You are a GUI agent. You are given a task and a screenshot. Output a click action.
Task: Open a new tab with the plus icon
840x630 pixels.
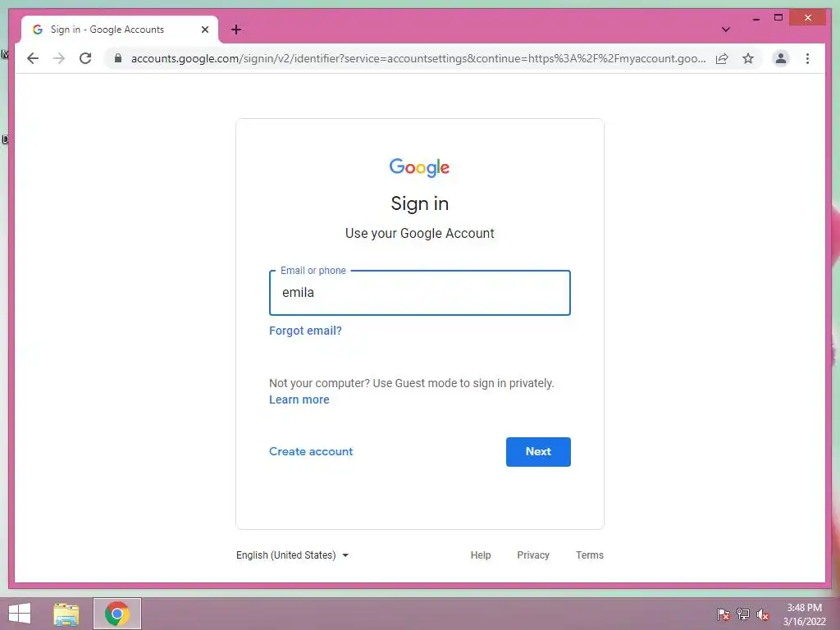[x=236, y=30]
